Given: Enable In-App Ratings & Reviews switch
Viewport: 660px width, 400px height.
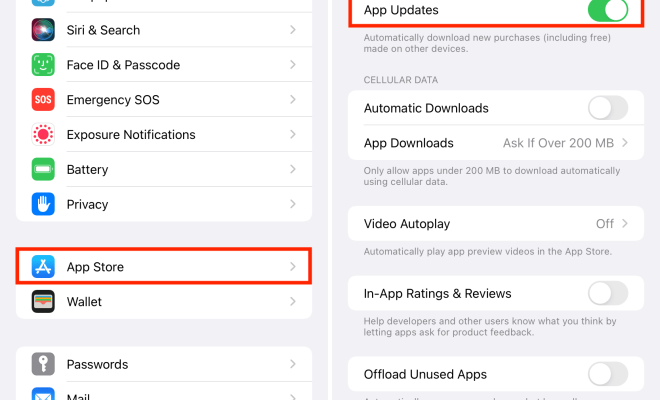Looking at the screenshot, I should (x=608, y=293).
